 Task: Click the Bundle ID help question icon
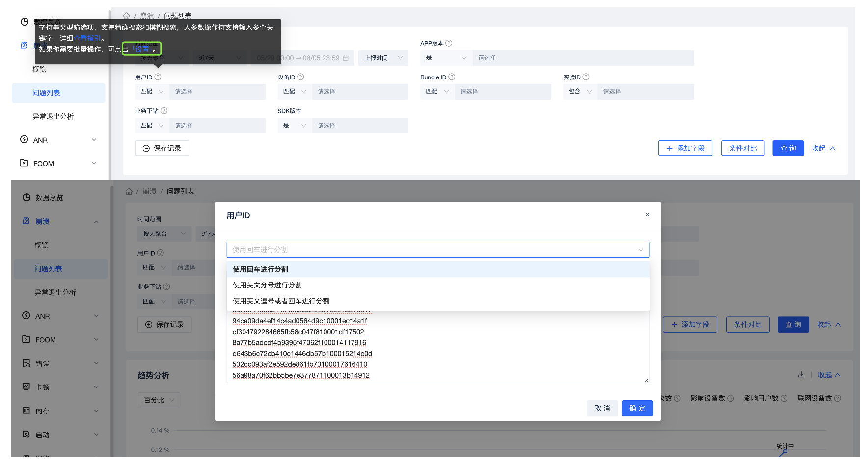[x=452, y=77]
